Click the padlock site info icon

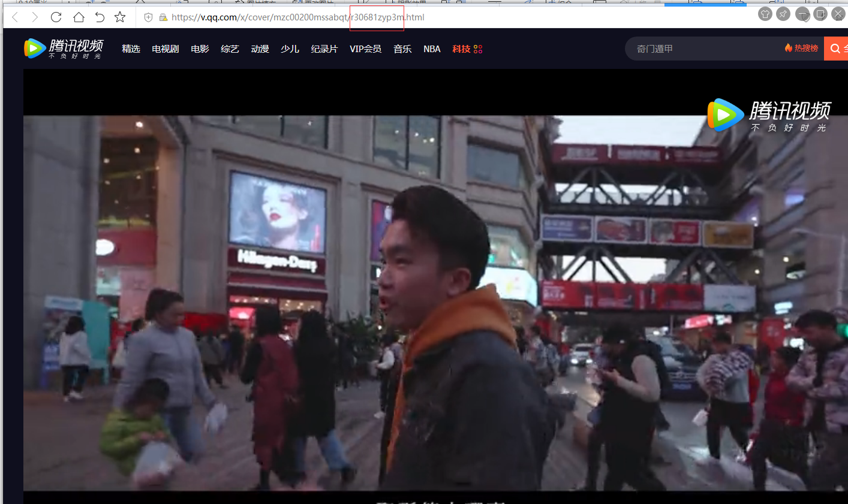(163, 17)
